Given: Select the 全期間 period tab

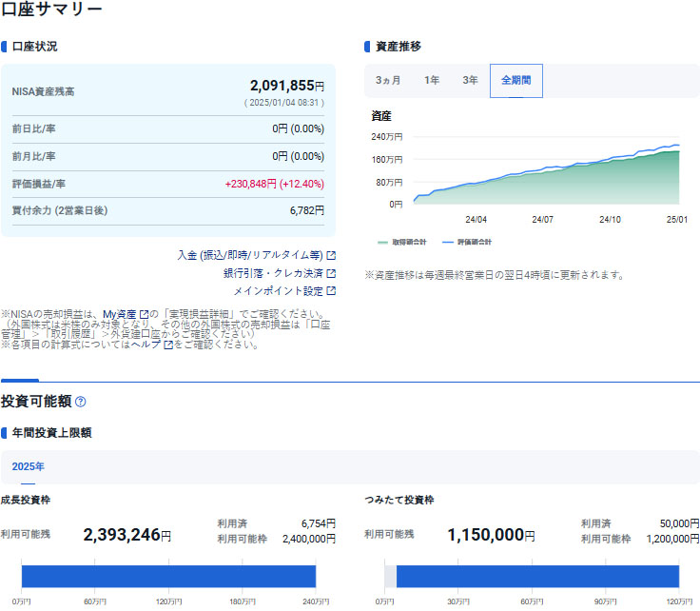Looking at the screenshot, I should pos(515,81).
